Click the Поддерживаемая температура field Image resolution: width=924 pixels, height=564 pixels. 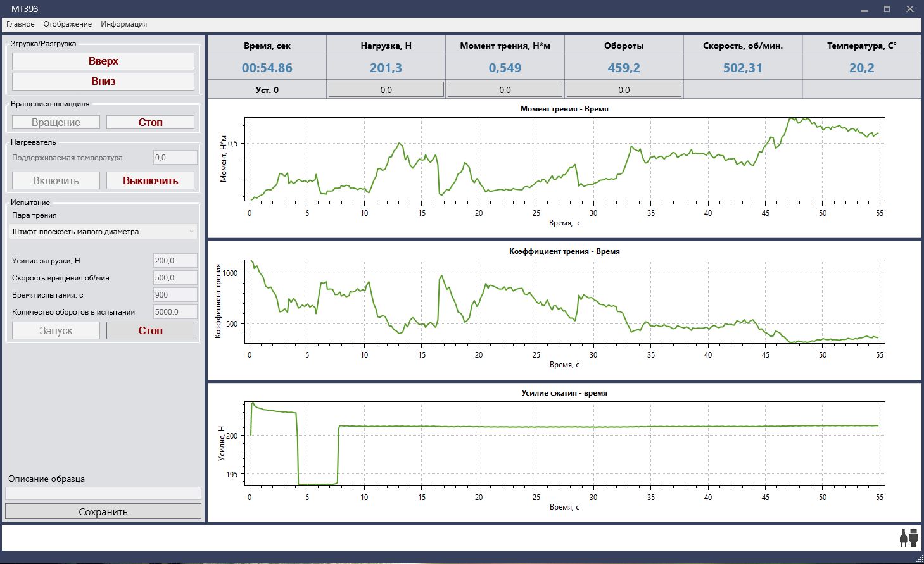click(175, 158)
